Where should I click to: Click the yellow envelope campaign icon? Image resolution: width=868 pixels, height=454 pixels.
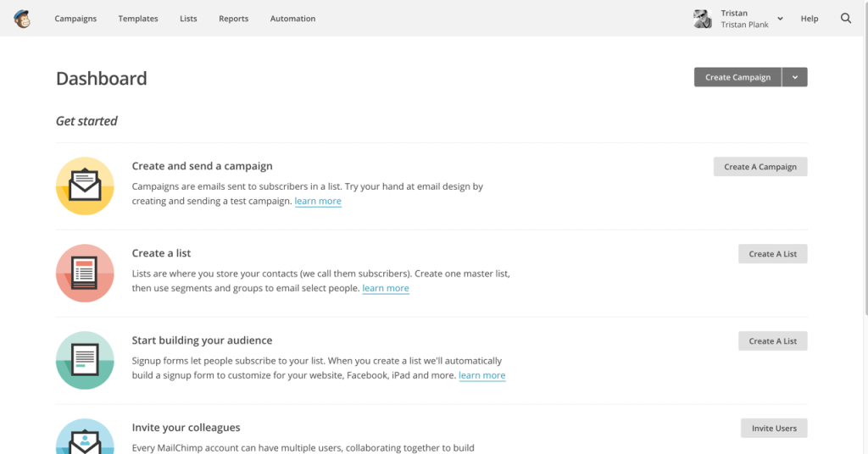click(85, 185)
